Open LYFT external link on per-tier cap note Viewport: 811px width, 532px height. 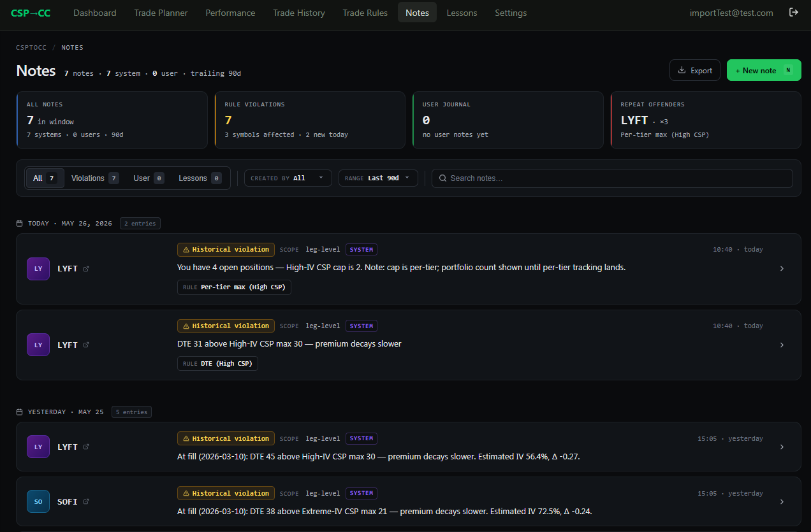tap(86, 269)
